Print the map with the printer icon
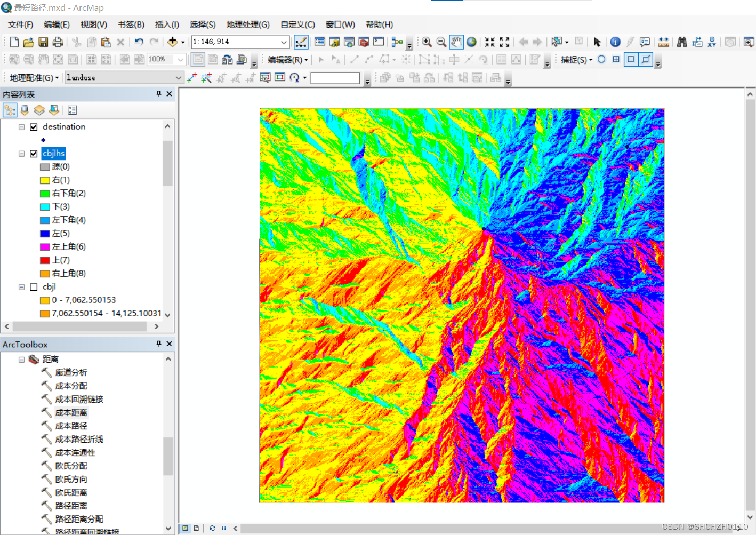 pyautogui.click(x=58, y=42)
